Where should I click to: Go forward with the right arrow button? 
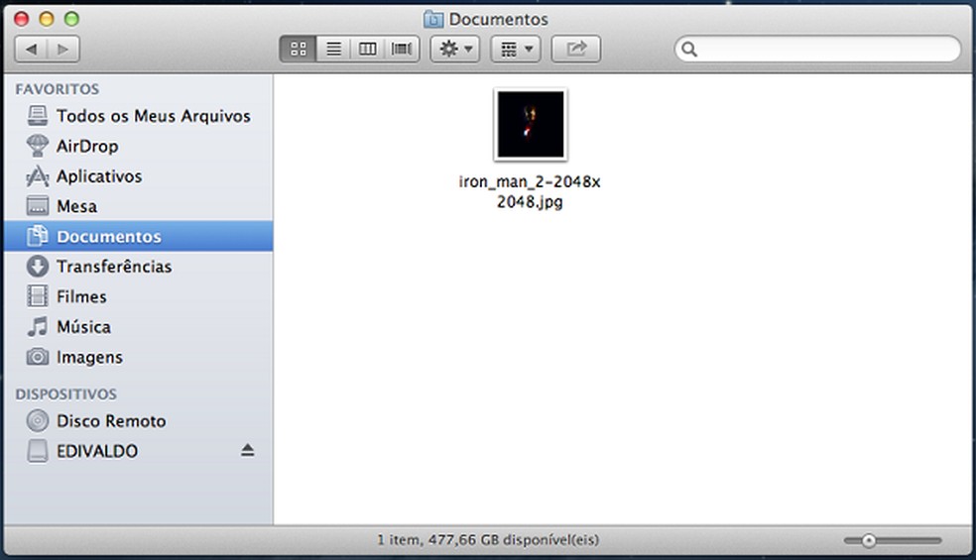[63, 49]
